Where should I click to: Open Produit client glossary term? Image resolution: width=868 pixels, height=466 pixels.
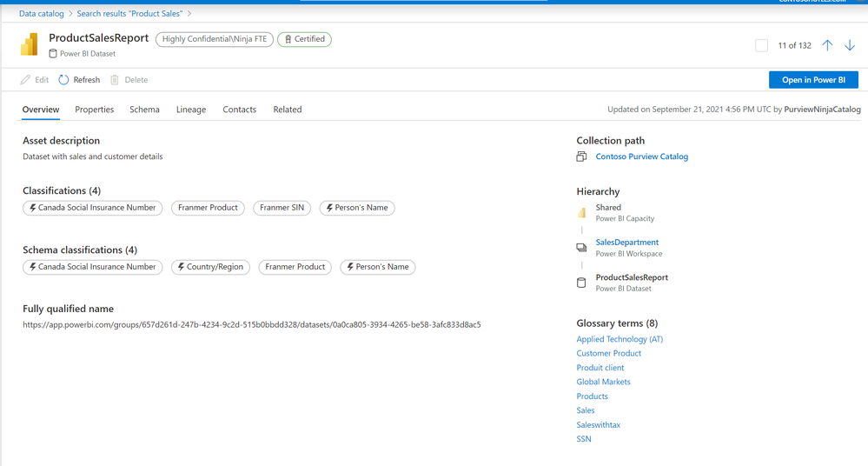pos(600,368)
